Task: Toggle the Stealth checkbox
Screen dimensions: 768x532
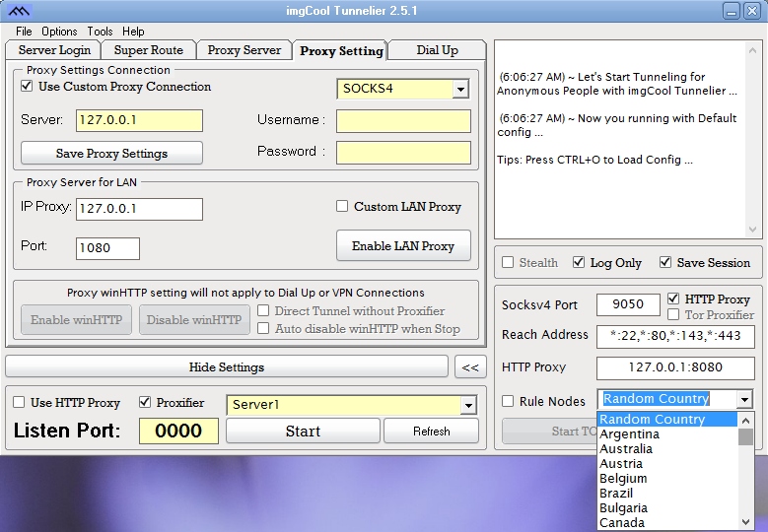Action: click(x=508, y=262)
